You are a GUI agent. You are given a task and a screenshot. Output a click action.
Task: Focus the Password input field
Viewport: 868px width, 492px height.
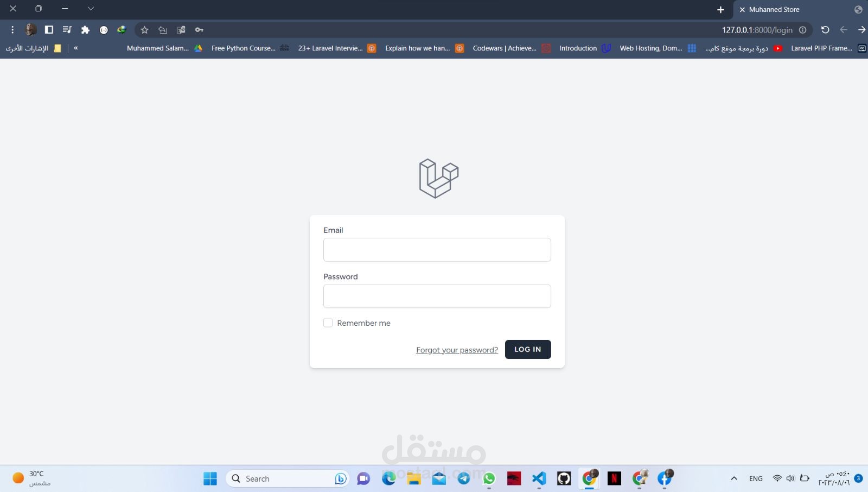[x=437, y=296]
